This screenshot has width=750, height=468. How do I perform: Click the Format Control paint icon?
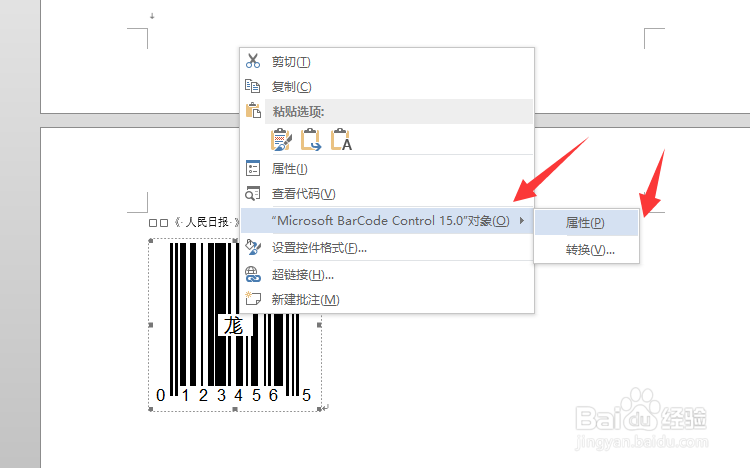[253, 247]
